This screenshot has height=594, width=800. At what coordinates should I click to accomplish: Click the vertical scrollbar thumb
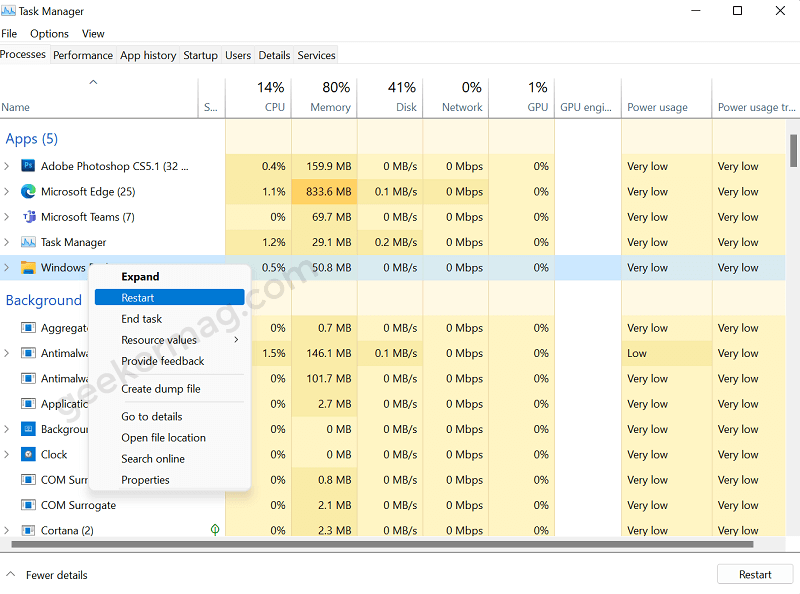pyautogui.click(x=793, y=151)
